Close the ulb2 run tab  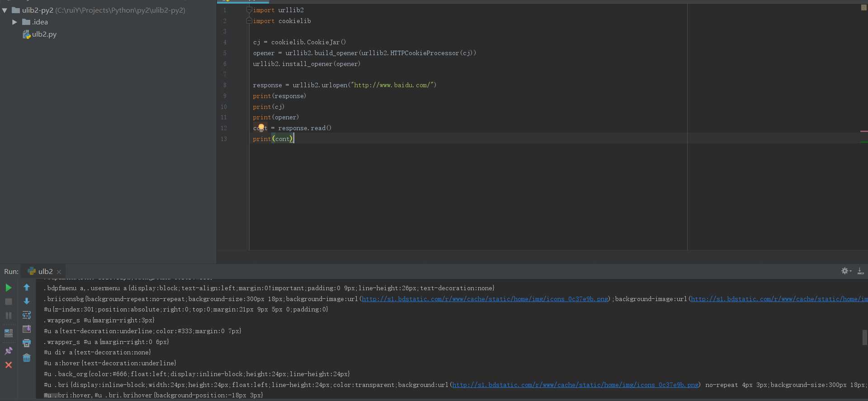pos(59,272)
